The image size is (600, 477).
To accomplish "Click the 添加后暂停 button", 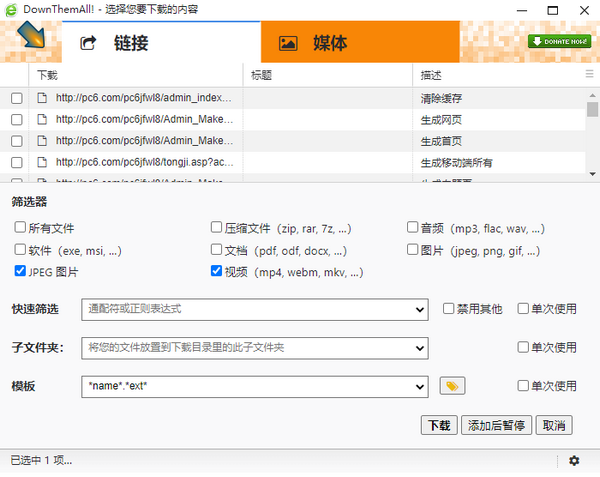I will pos(496,425).
